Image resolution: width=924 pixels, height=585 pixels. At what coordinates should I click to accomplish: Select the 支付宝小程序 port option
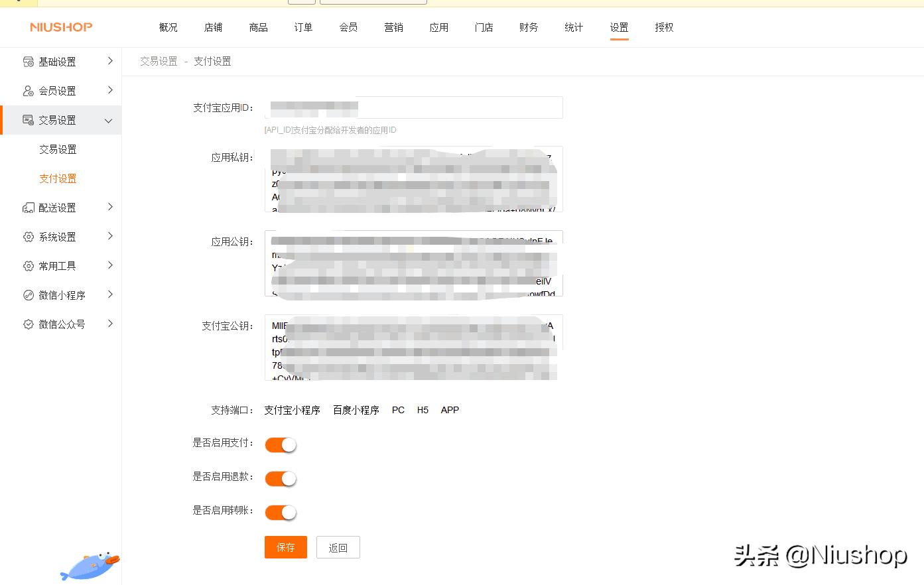pyautogui.click(x=292, y=410)
